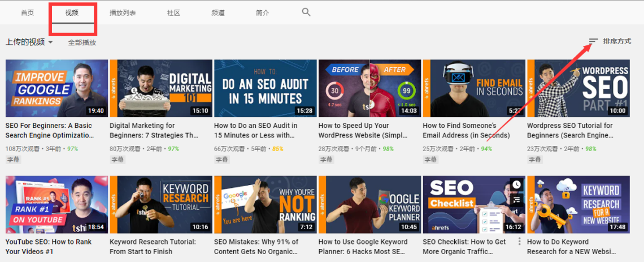Open Digital Marketing 101 video thumbnail

click(x=161, y=88)
